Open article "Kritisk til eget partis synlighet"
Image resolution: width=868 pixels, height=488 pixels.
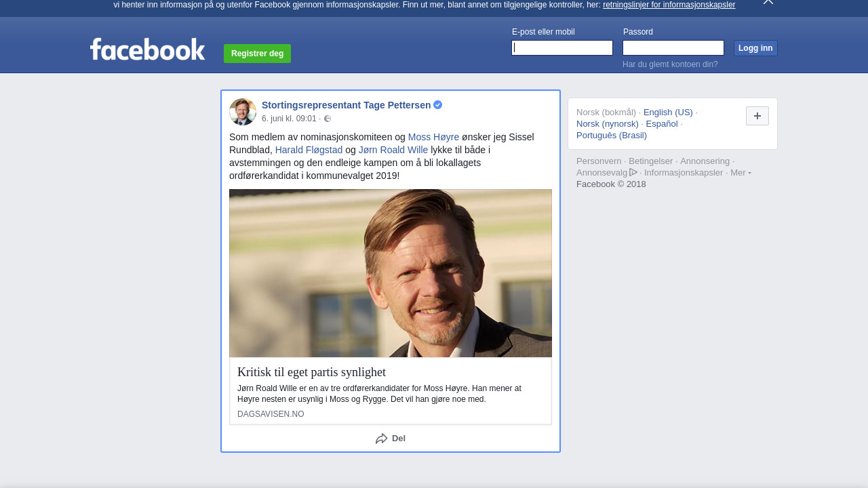311,372
